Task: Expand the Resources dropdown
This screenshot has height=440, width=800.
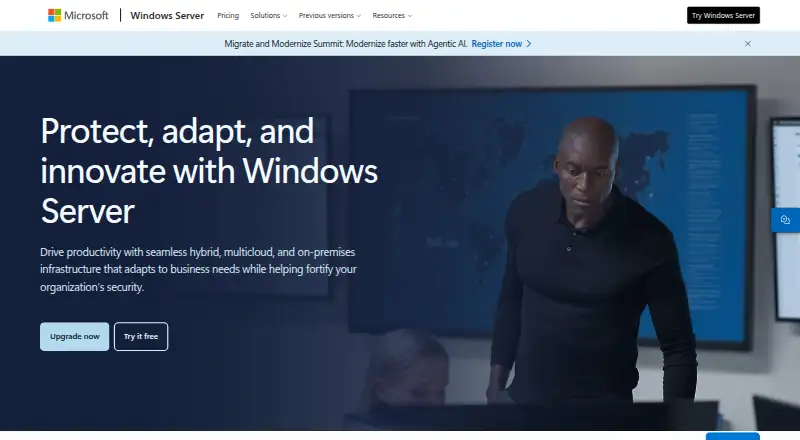Action: click(392, 15)
